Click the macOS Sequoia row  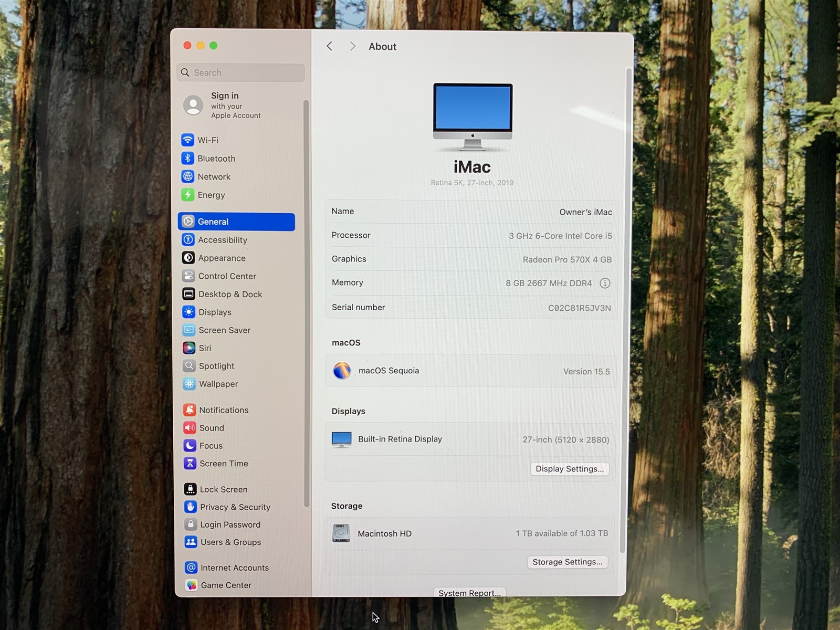pos(471,371)
